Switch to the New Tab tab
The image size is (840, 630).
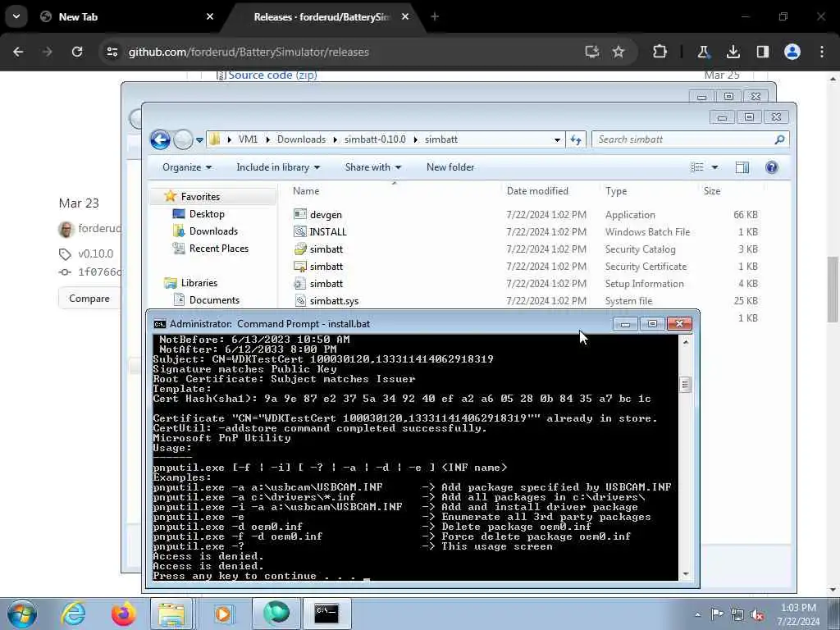click(127, 16)
